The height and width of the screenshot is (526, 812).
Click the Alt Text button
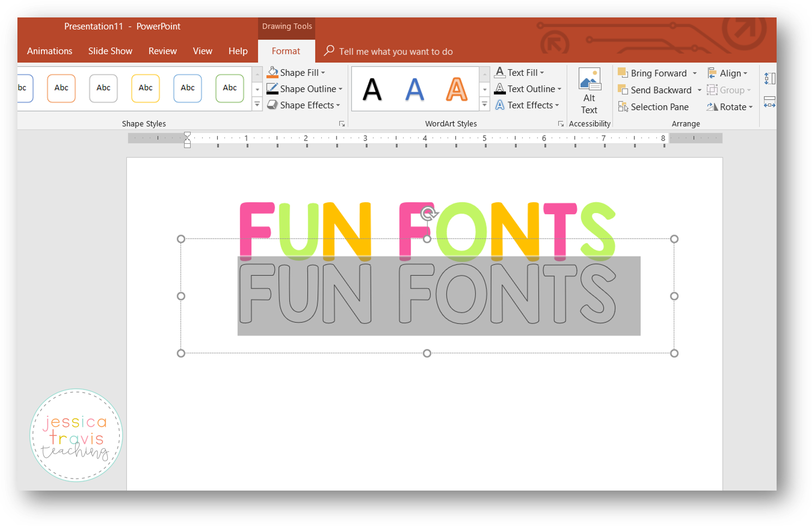tap(589, 91)
